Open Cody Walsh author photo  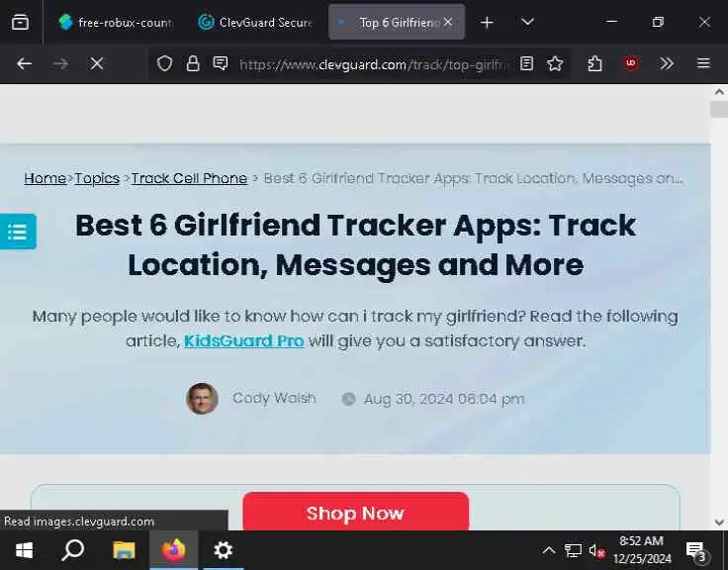[202, 399]
